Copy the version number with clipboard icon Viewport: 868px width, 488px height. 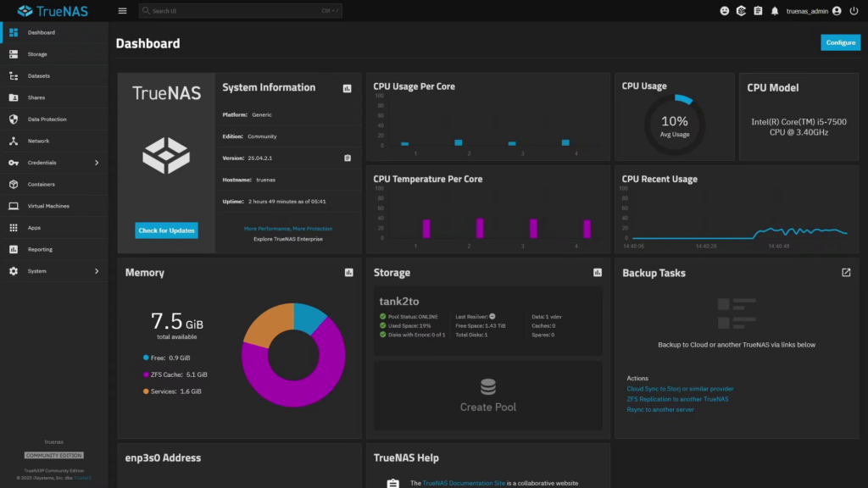click(347, 158)
